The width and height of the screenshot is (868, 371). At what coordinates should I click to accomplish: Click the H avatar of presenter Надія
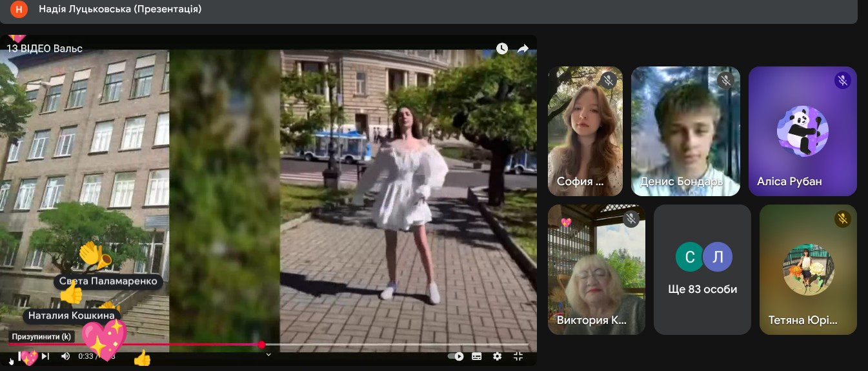(20, 9)
